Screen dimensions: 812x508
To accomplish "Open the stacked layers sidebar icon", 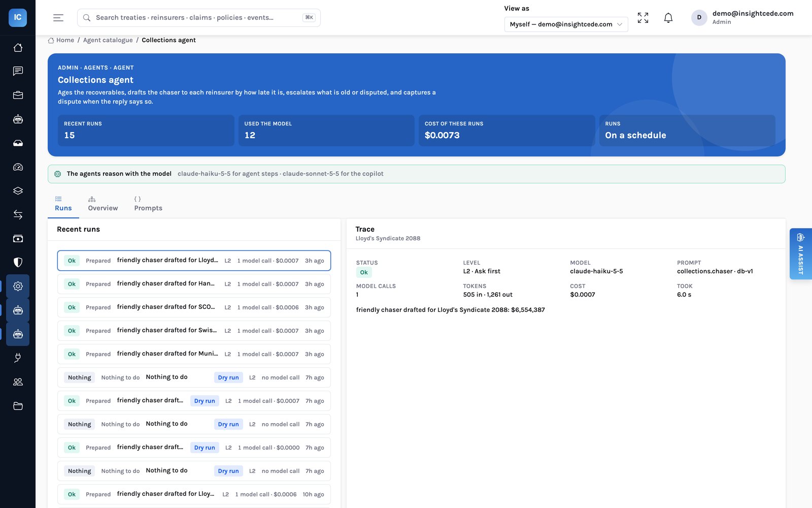I will click(x=18, y=190).
